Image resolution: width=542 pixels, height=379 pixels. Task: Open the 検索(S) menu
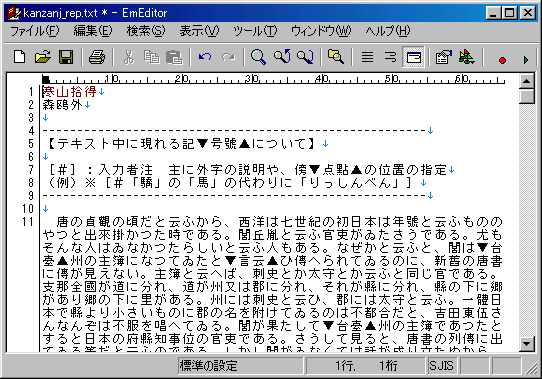[x=146, y=31]
